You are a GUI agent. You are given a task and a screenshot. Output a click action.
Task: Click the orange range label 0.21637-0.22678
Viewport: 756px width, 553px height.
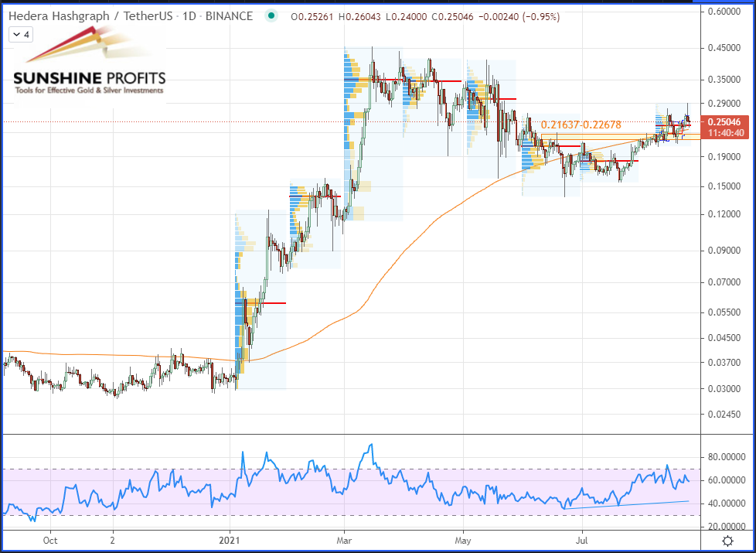tap(581, 125)
